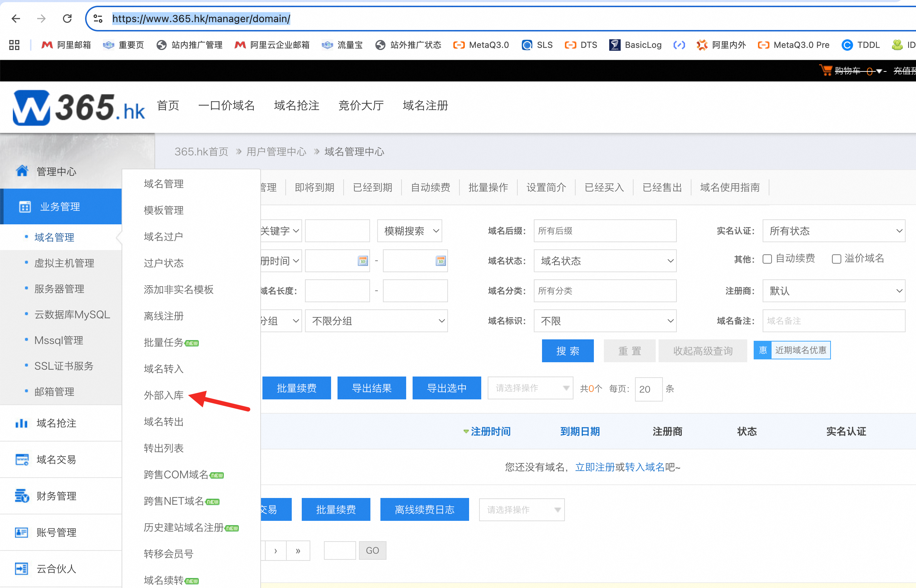916x588 pixels.
Task: Open the start date calendar picker icon
Action: [x=363, y=261]
